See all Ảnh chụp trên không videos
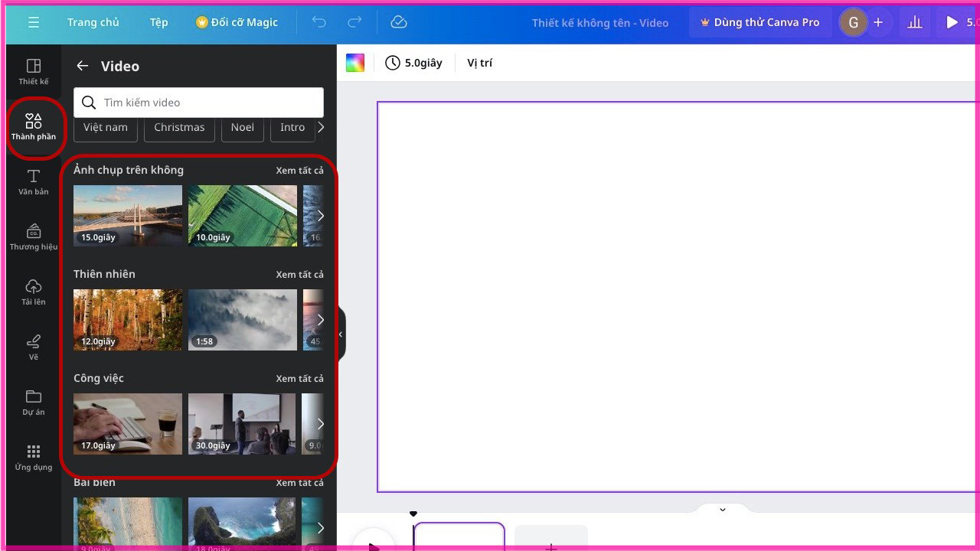Image resolution: width=980 pixels, height=551 pixels. coord(299,170)
